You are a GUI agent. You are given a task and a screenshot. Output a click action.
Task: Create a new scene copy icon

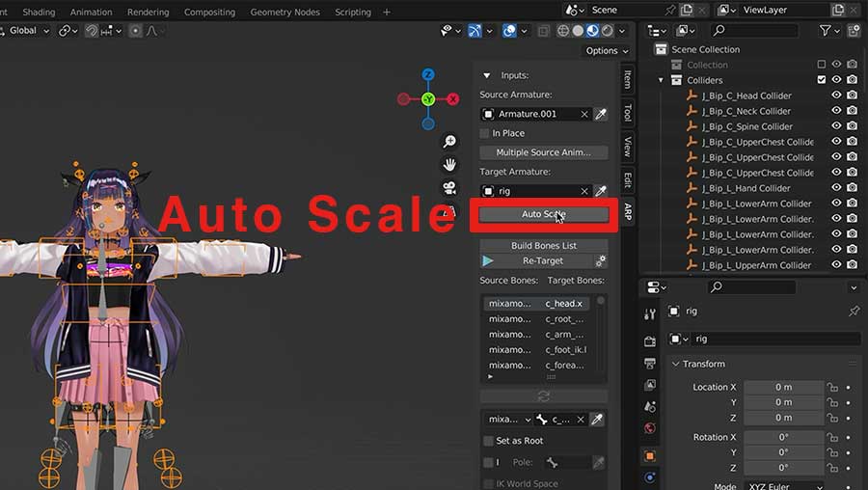coord(687,10)
